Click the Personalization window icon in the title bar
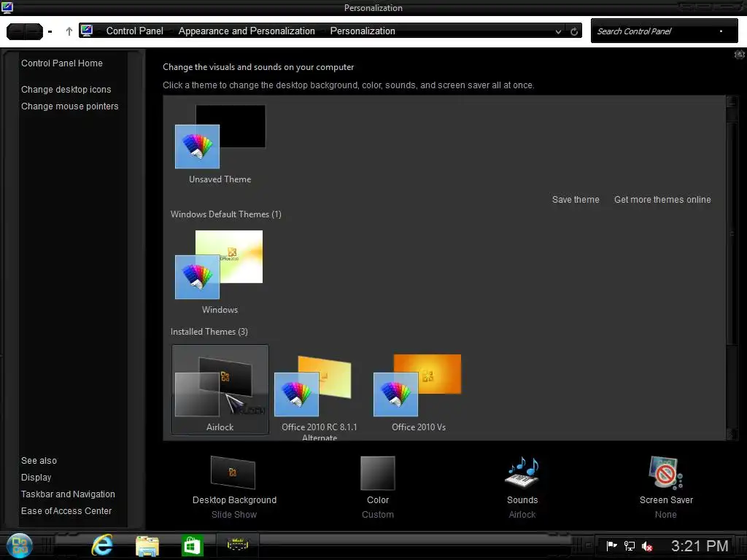Image resolution: width=747 pixels, height=560 pixels. [x=7, y=7]
